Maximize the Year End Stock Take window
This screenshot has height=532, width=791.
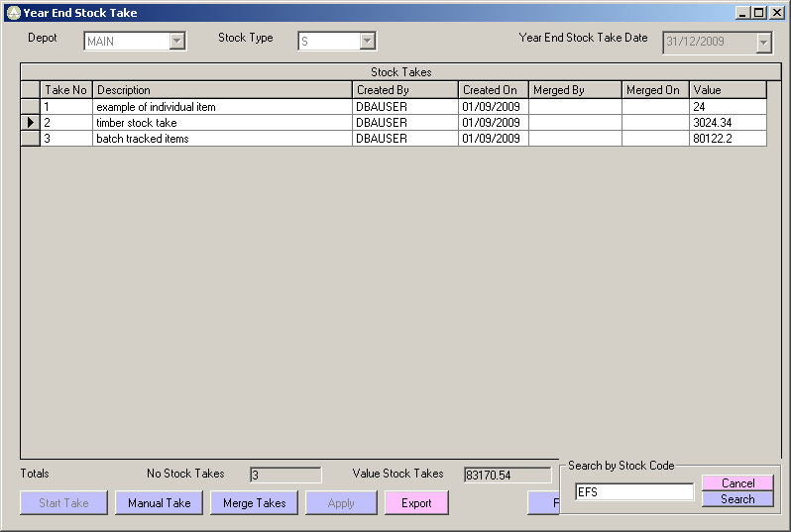[758, 13]
